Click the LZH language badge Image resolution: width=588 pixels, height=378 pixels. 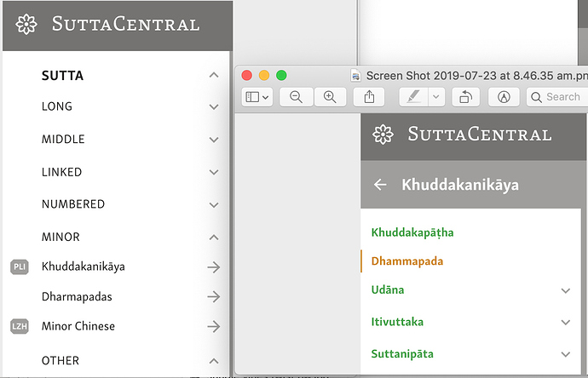[x=20, y=326]
